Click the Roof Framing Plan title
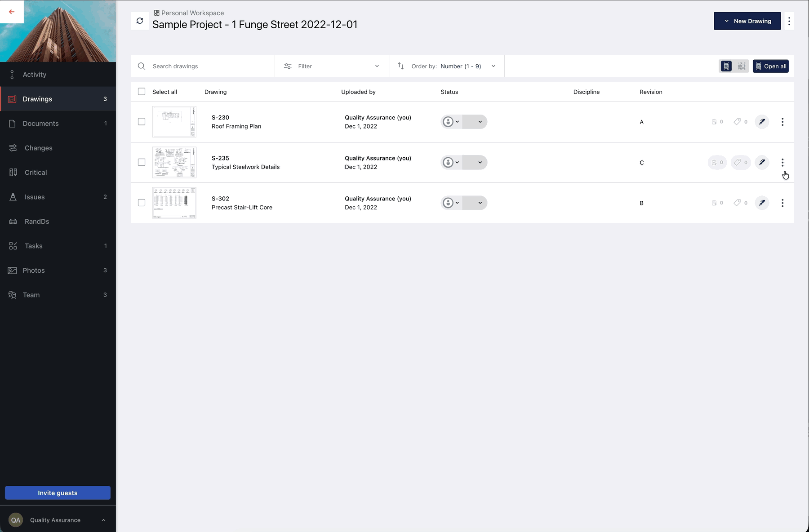Image resolution: width=809 pixels, height=532 pixels. coord(236,126)
